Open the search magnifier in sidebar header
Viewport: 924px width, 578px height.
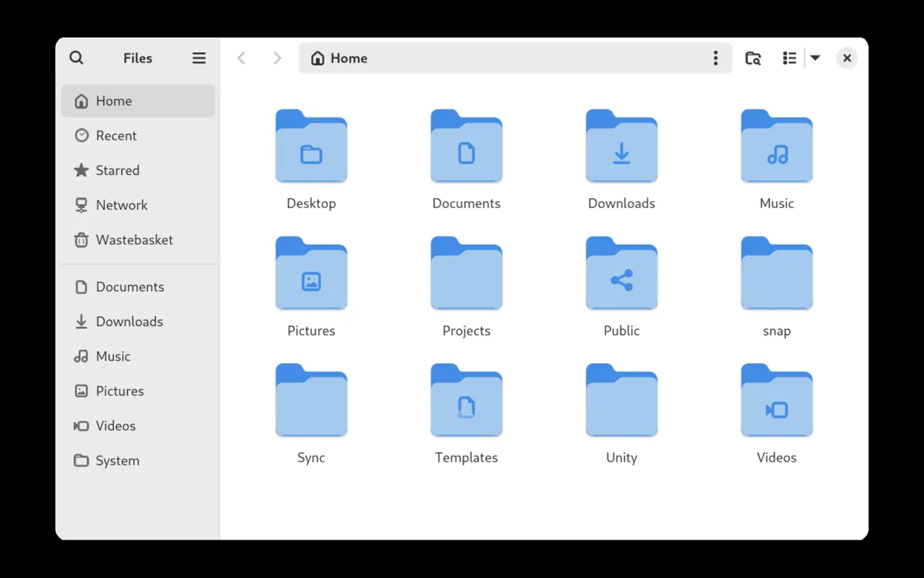(76, 58)
